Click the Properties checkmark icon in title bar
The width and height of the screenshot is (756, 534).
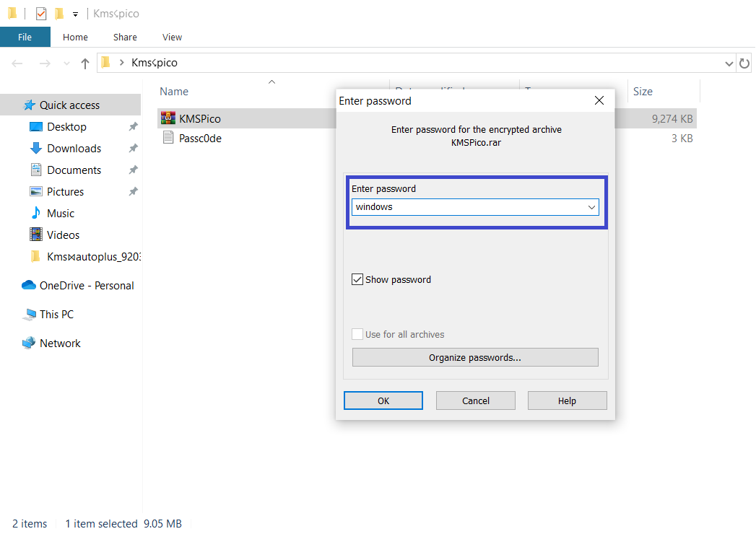(41, 14)
